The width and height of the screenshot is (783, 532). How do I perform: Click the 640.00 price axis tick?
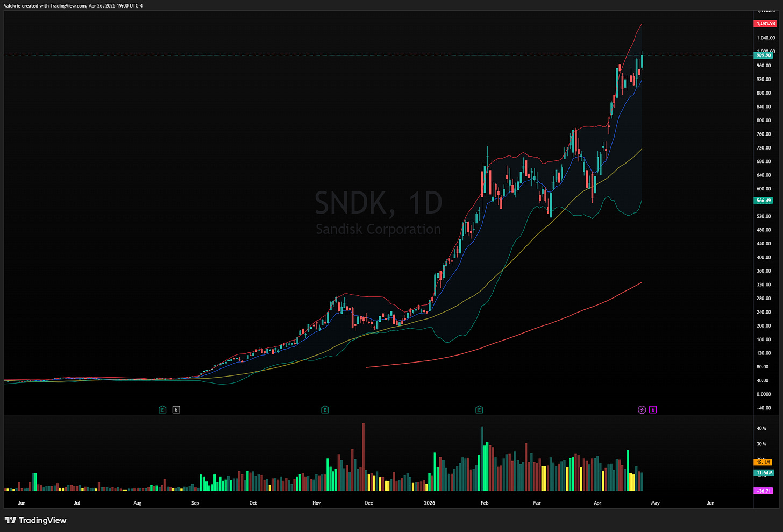point(764,175)
